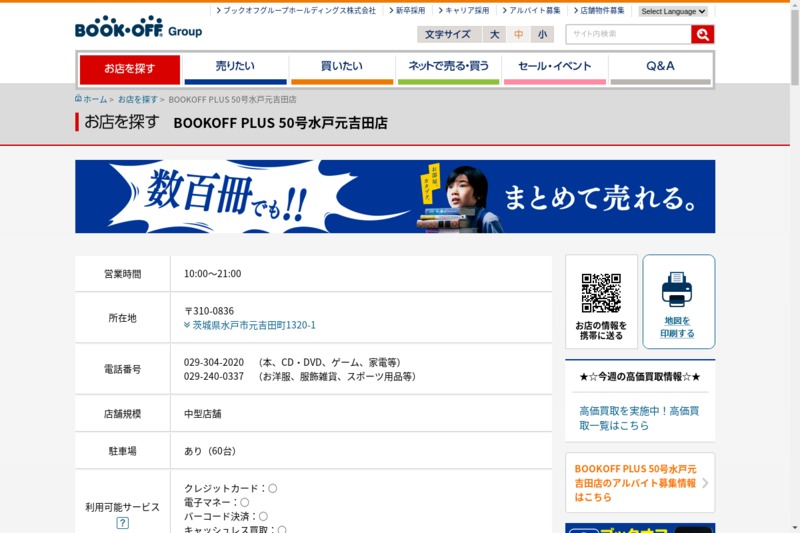This screenshot has height=533, width=800.
Task: Open the Q&A menu tab
Action: 660,69
